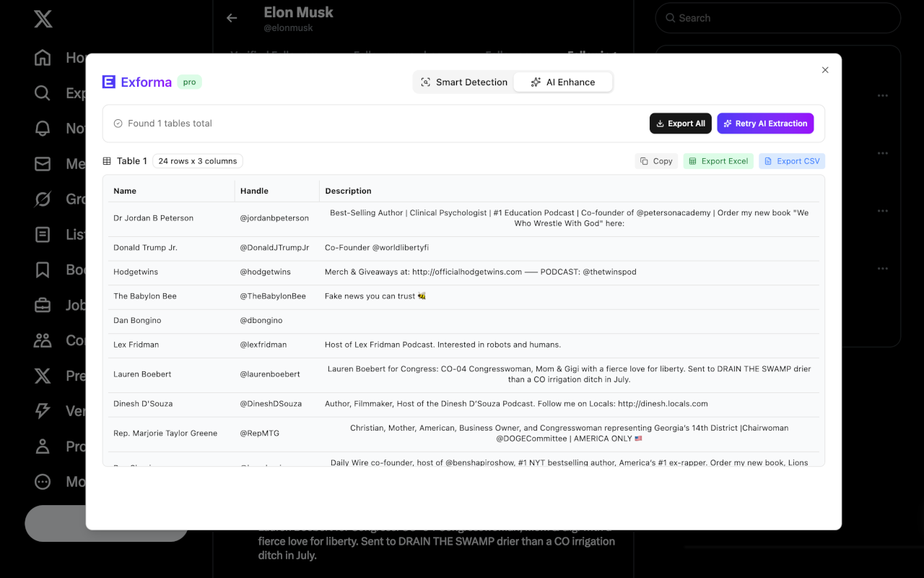Select the @jordanbpeterson handle cell
This screenshot has height=578, width=924.
click(277, 218)
